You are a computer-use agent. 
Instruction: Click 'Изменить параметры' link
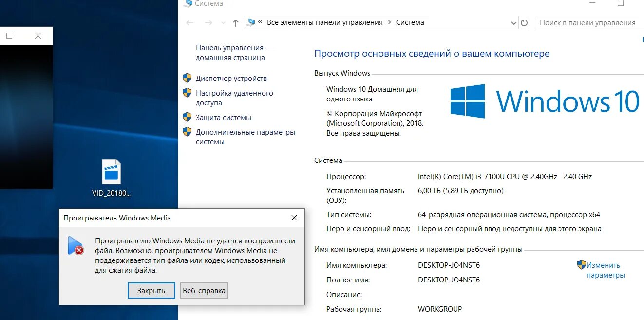point(606,270)
